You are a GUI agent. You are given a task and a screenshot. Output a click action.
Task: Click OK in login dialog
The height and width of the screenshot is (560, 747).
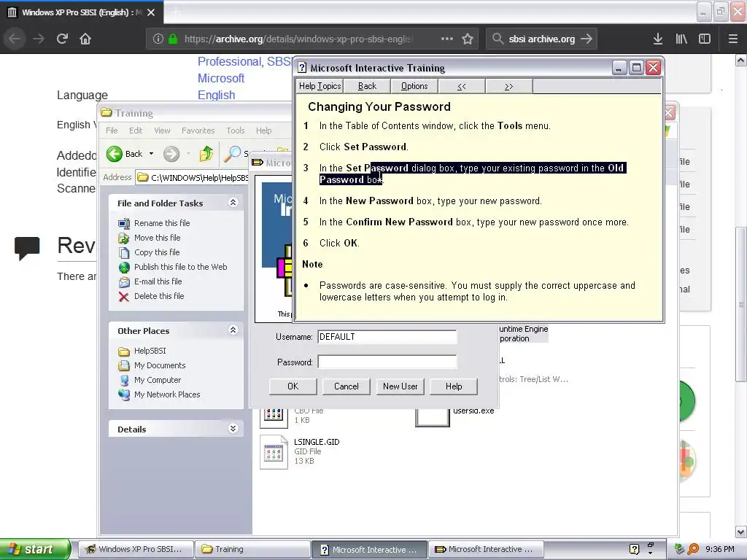coord(293,386)
